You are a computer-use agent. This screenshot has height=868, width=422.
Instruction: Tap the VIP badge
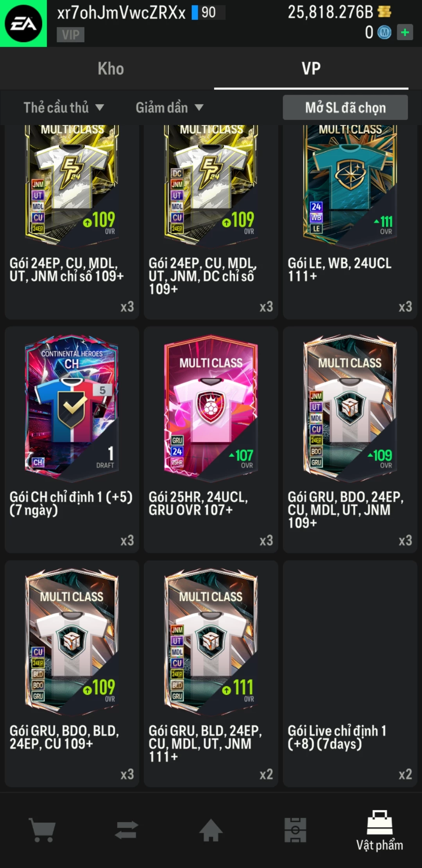click(70, 35)
